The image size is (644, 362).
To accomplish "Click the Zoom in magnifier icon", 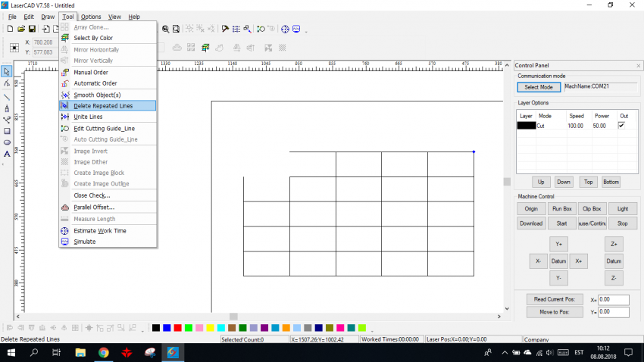I will pyautogui.click(x=165, y=29).
